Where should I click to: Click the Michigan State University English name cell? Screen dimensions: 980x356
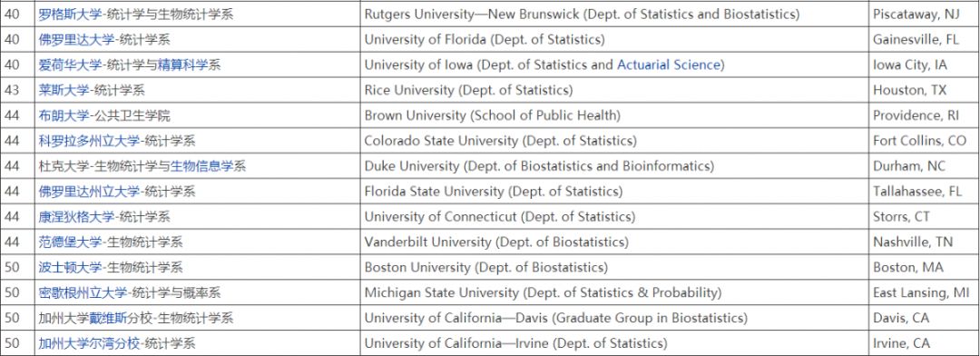click(x=614, y=292)
